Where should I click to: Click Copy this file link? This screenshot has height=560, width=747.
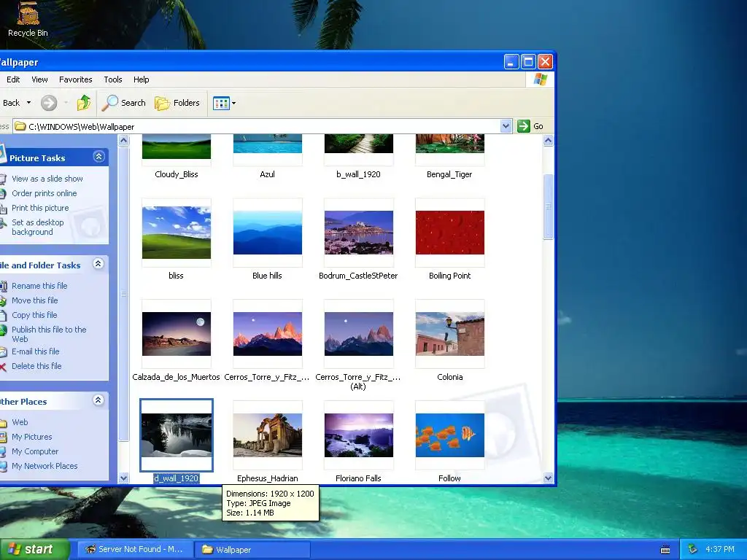pyautogui.click(x=34, y=315)
